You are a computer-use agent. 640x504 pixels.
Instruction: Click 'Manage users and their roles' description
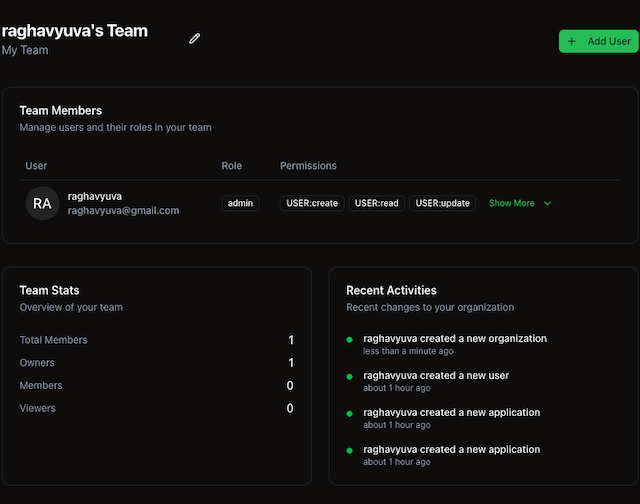pyautogui.click(x=116, y=127)
